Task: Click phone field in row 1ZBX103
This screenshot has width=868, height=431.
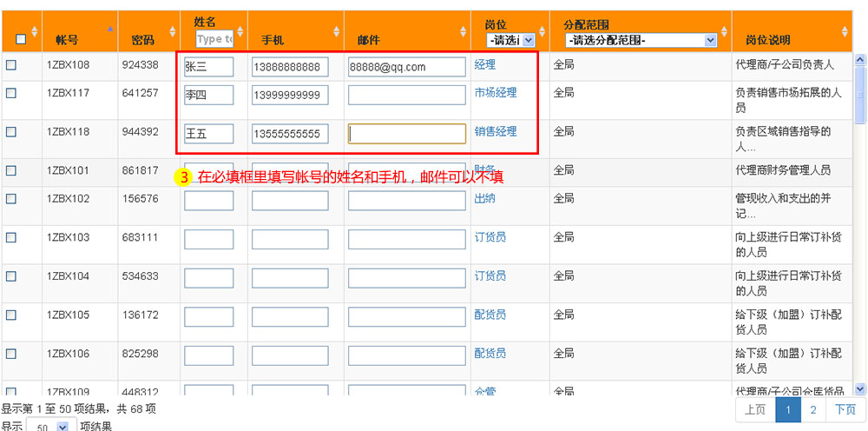Action: pyautogui.click(x=290, y=239)
